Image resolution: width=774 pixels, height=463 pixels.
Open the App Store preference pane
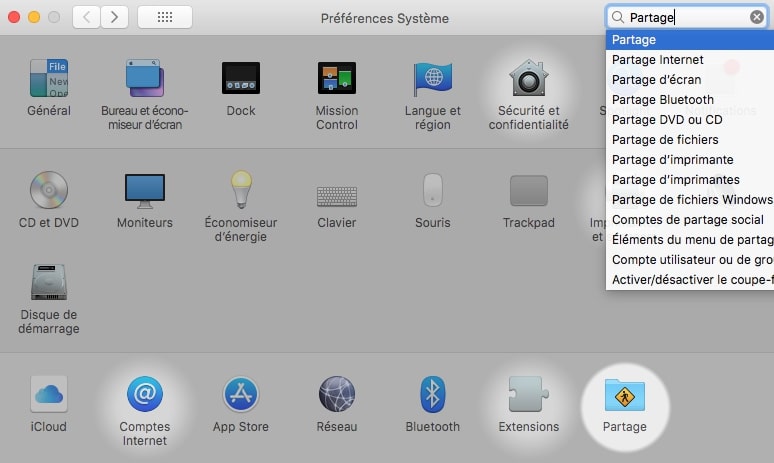241,404
